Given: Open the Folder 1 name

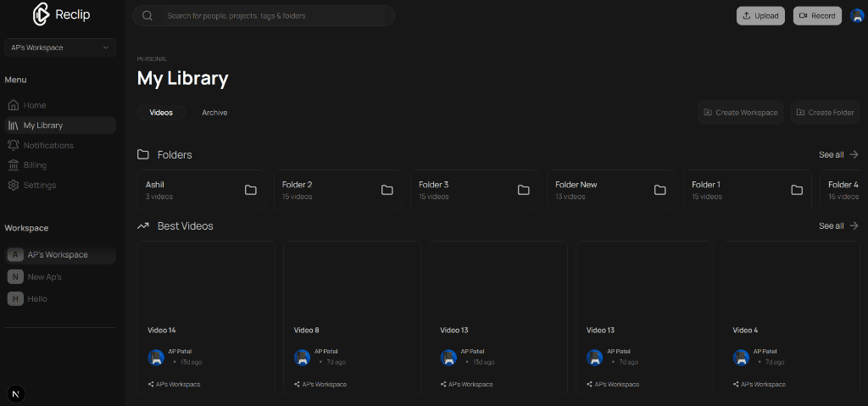Looking at the screenshot, I should point(706,185).
